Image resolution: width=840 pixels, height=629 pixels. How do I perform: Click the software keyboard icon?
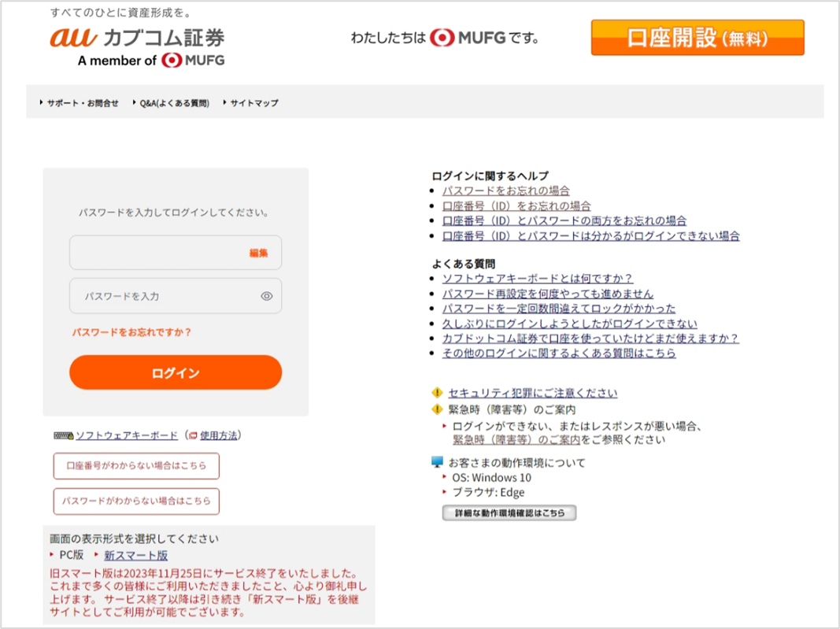click(63, 435)
